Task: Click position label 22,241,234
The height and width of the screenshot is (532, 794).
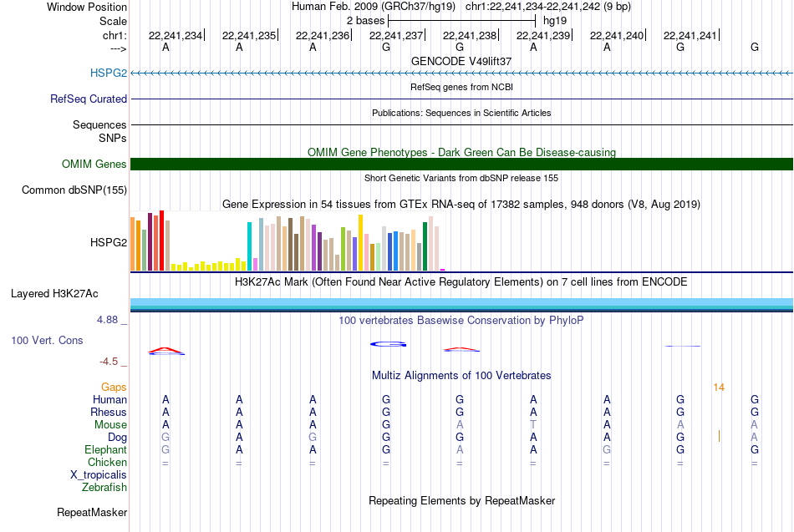Action: pyautogui.click(x=176, y=35)
